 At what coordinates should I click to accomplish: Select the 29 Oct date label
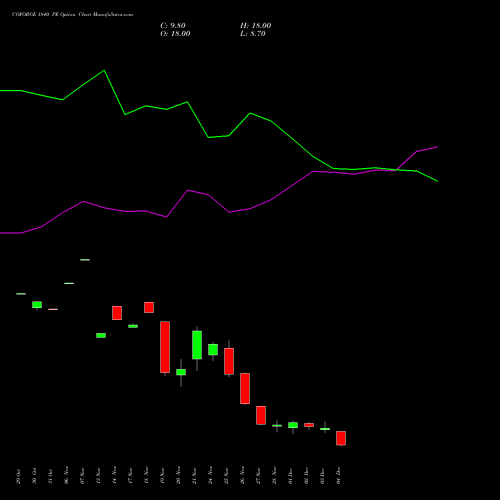[18, 476]
